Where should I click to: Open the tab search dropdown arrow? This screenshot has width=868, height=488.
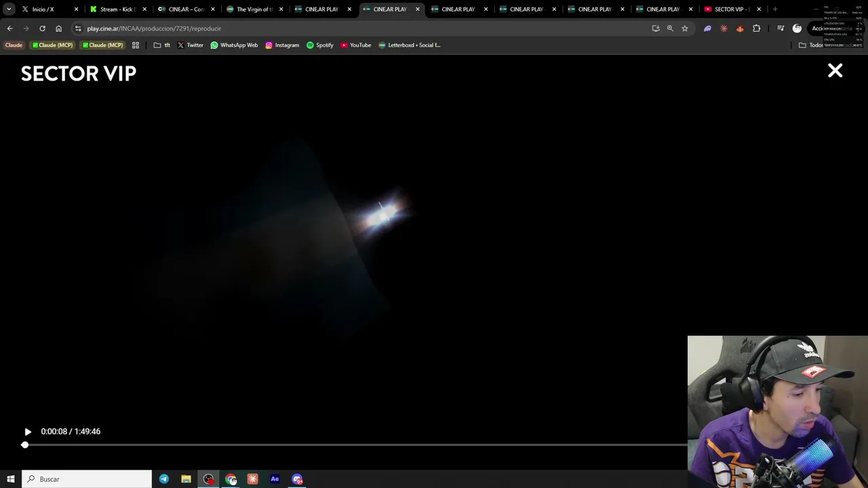tap(9, 9)
